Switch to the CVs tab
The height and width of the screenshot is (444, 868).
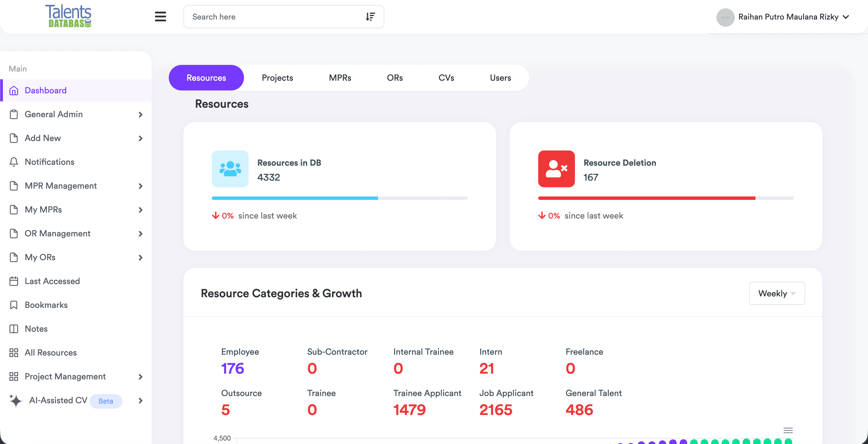(x=446, y=78)
